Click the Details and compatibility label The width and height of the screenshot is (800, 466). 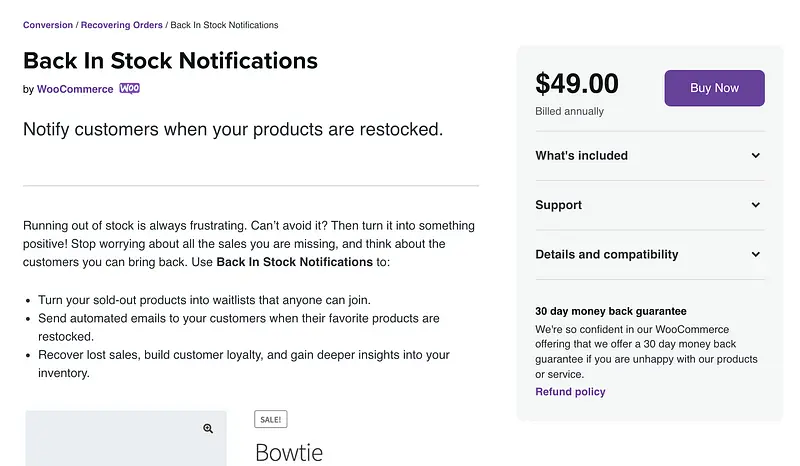pyautogui.click(x=606, y=255)
